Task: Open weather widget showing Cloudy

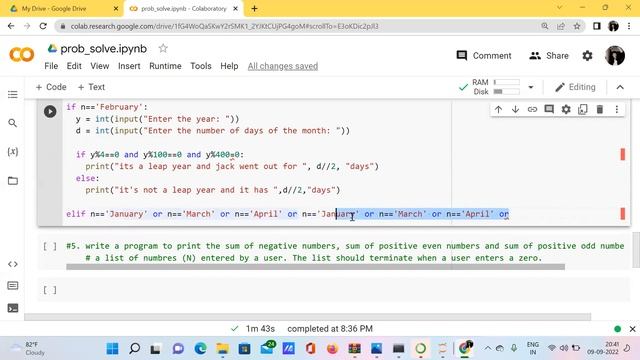Action: tap(29, 349)
